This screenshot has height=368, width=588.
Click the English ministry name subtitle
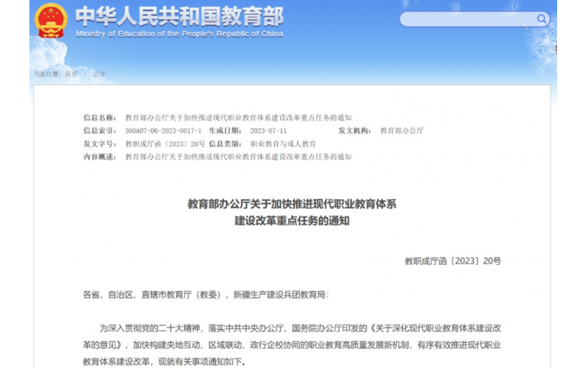[x=179, y=34]
